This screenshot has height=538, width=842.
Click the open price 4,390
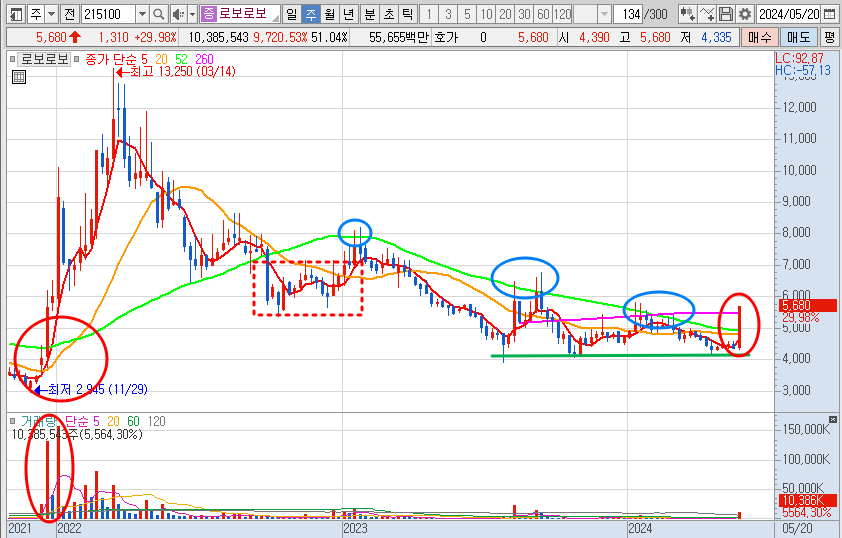(x=594, y=38)
